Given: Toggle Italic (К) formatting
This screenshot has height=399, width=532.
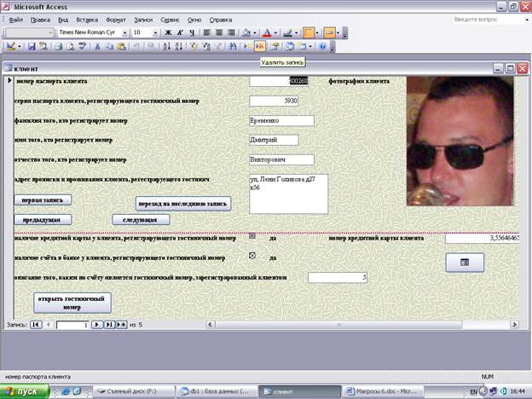Looking at the screenshot, I should [x=180, y=33].
